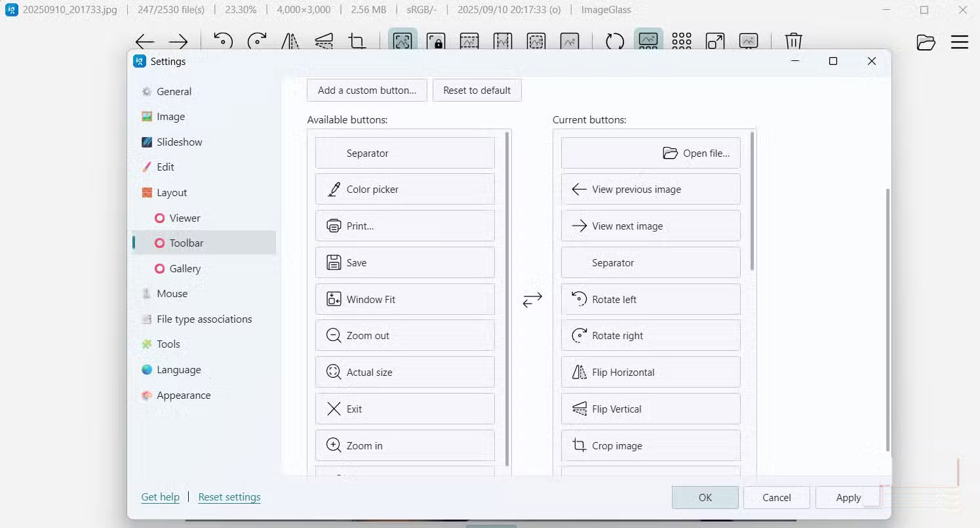Image resolution: width=980 pixels, height=528 pixels.
Task: Toggle the thumbnail gallery bar icon
Action: tap(648, 41)
